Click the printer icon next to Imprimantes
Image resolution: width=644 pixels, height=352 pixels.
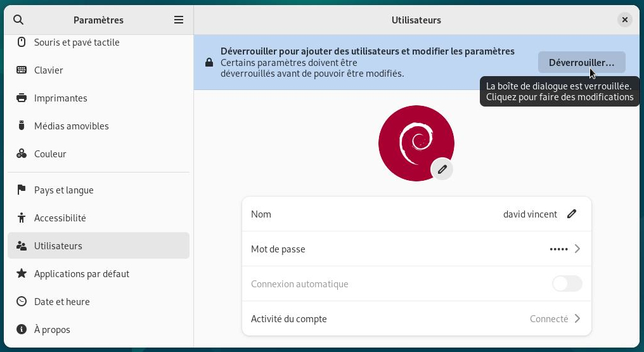point(22,98)
